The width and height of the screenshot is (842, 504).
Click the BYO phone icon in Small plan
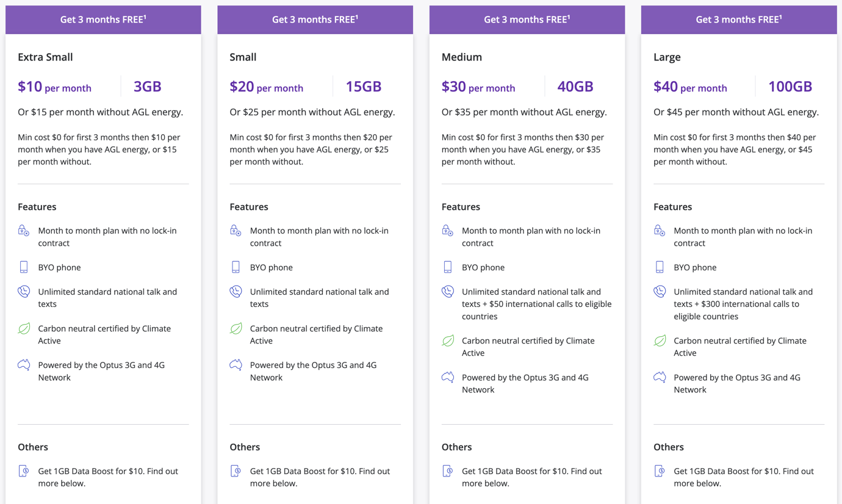pos(236,267)
